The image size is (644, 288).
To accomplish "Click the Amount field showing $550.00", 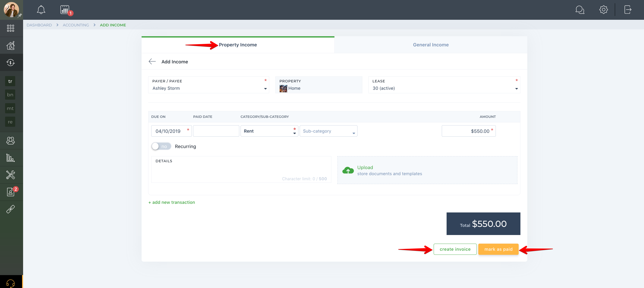I will [x=469, y=131].
